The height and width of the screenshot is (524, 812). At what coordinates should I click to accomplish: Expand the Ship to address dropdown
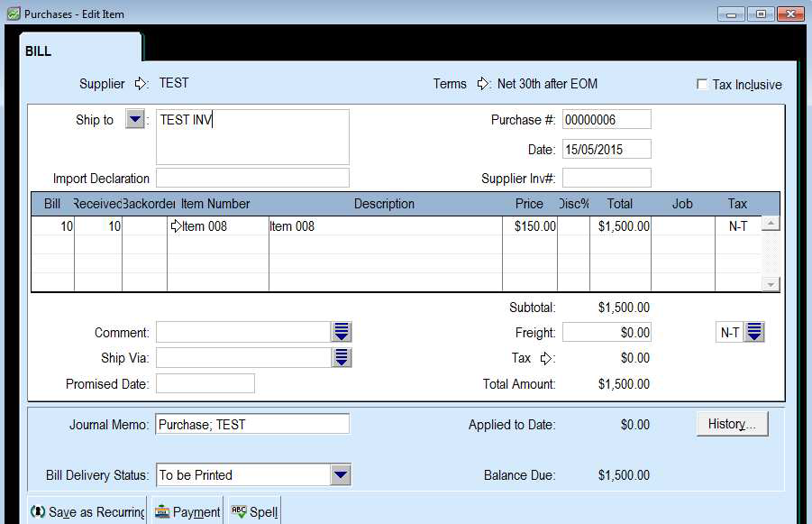(134, 119)
